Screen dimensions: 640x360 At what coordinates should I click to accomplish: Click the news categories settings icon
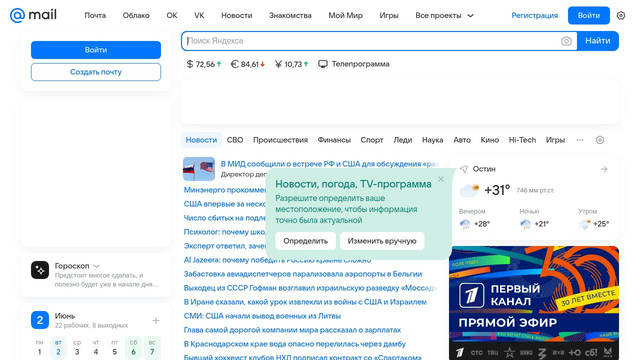coord(600,140)
